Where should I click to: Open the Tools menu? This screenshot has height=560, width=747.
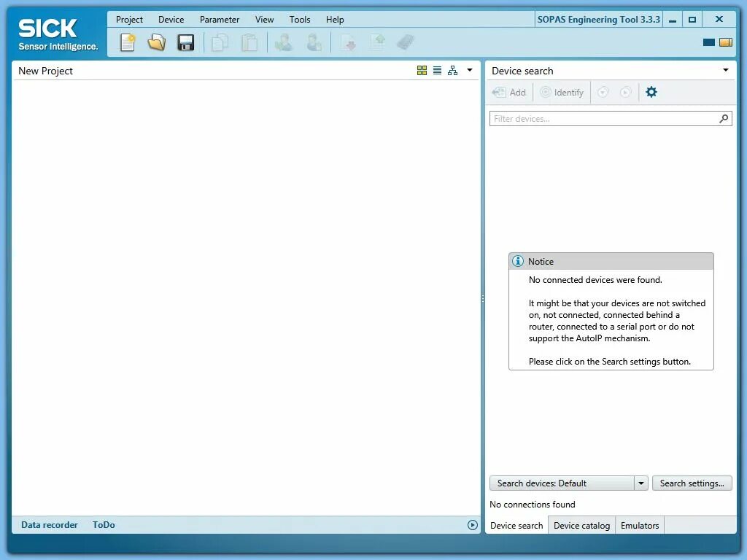pos(300,20)
